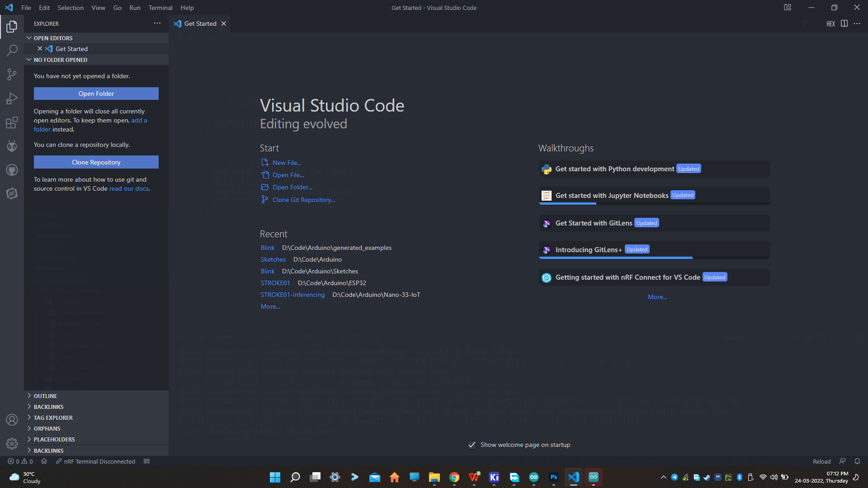
Task: Open the Manage gear icon
Action: [x=12, y=444]
